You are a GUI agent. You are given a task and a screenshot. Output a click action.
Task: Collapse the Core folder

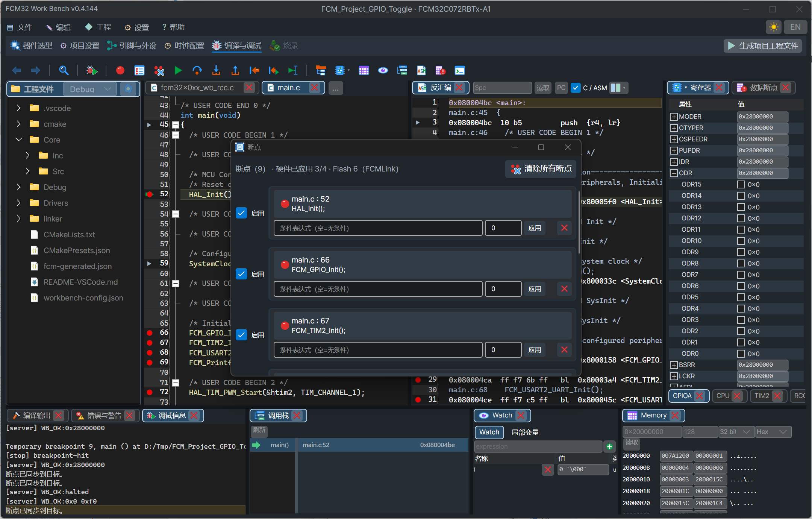tap(18, 140)
